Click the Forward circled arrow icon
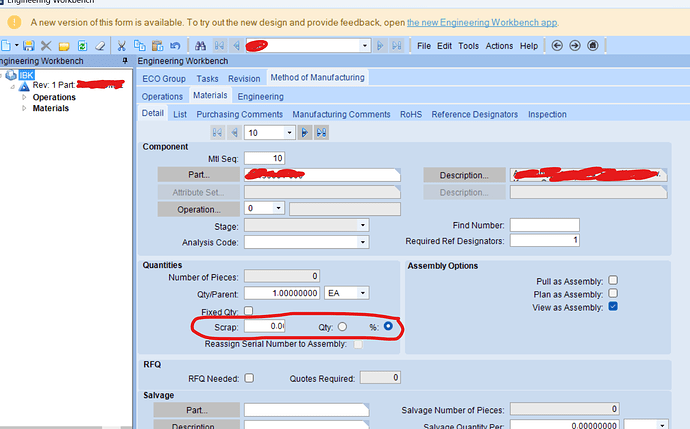Screen dimensions: 690x429 [575, 46]
